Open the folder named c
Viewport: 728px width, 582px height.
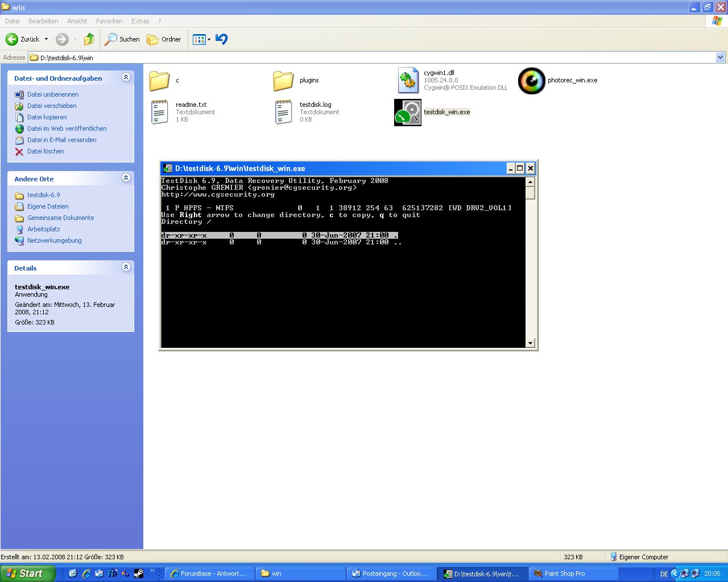[x=159, y=81]
